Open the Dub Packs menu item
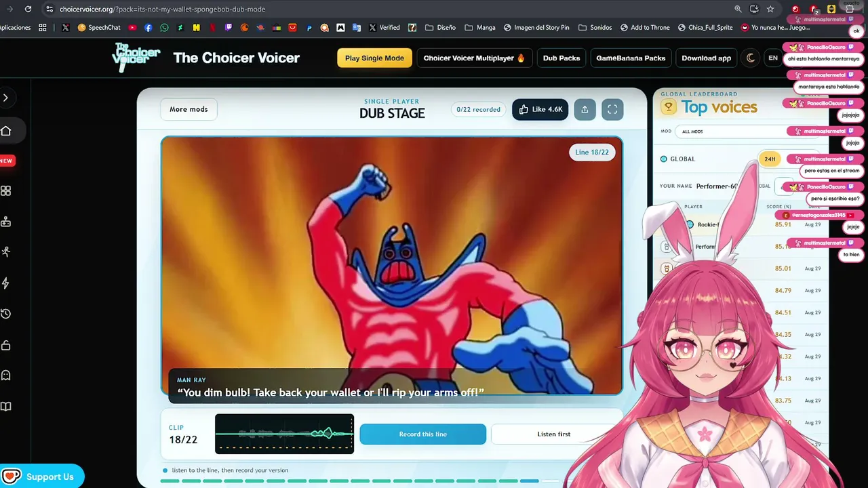The height and width of the screenshot is (488, 868). (x=561, y=58)
